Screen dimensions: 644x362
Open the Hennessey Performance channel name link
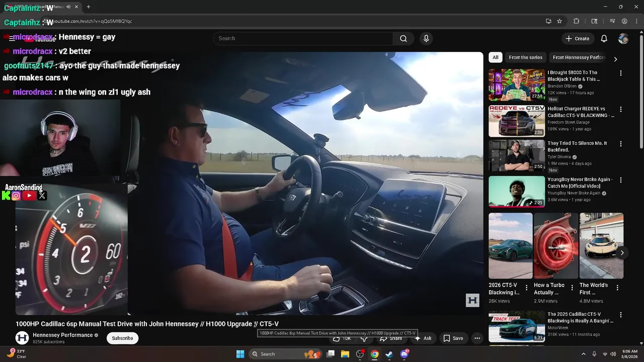(x=62, y=335)
